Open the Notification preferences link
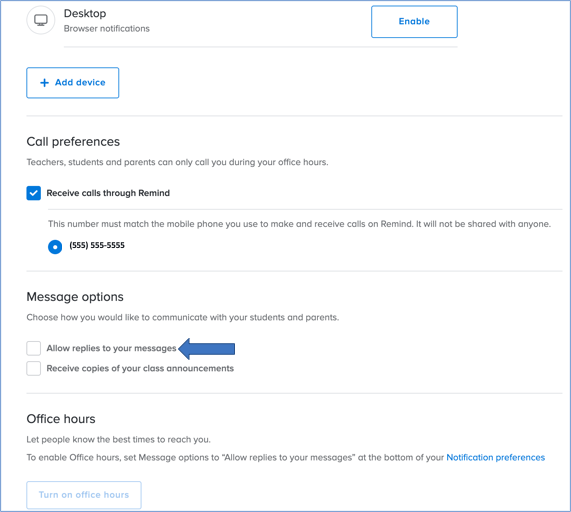 [x=496, y=457]
